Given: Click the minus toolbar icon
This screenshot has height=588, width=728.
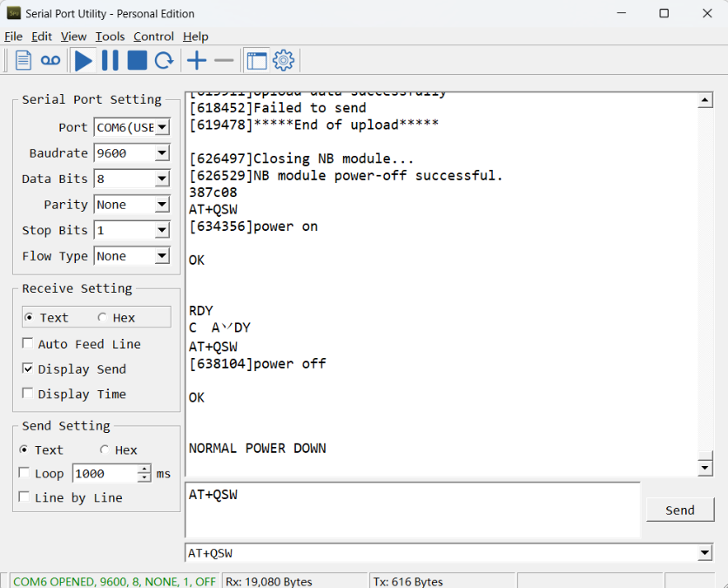Looking at the screenshot, I should [224, 60].
